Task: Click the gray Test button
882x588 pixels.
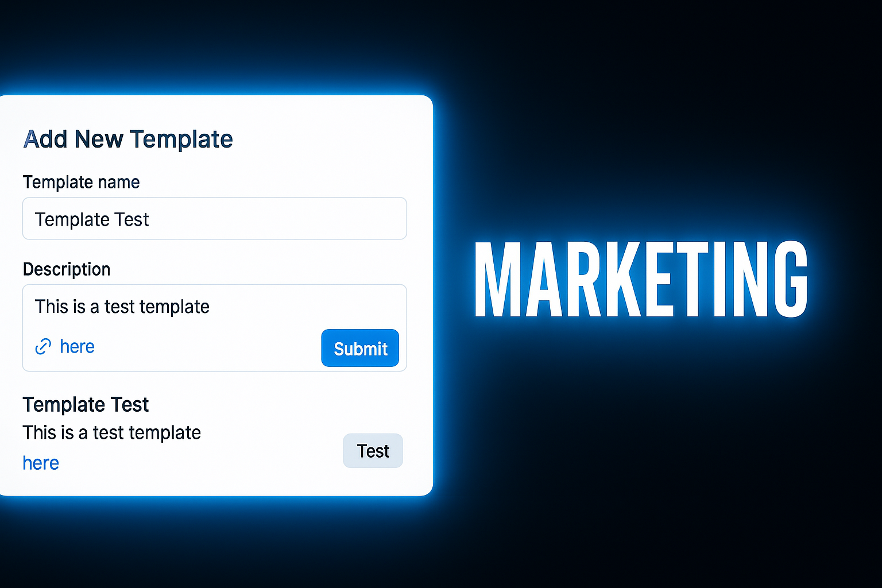Action: (x=373, y=451)
